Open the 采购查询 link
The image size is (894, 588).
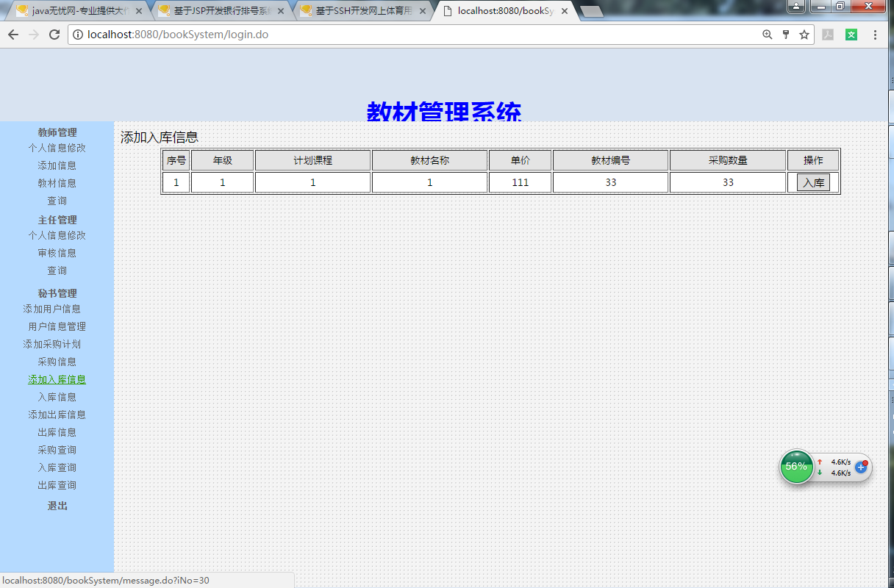pos(57,450)
